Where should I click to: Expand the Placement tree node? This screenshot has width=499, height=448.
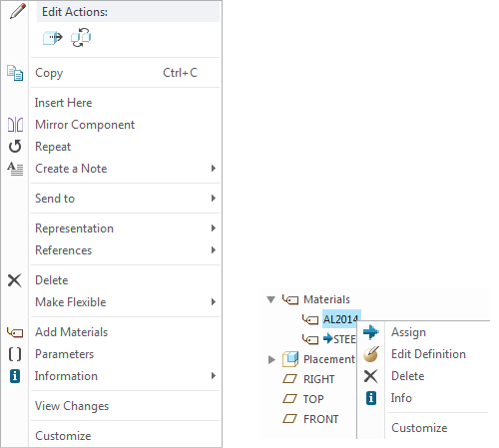click(271, 359)
